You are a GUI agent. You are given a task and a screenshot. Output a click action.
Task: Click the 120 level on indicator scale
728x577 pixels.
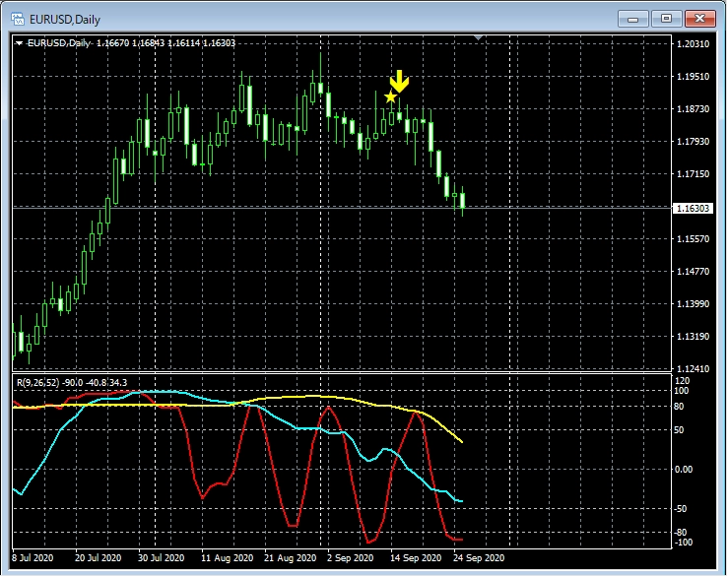point(684,379)
